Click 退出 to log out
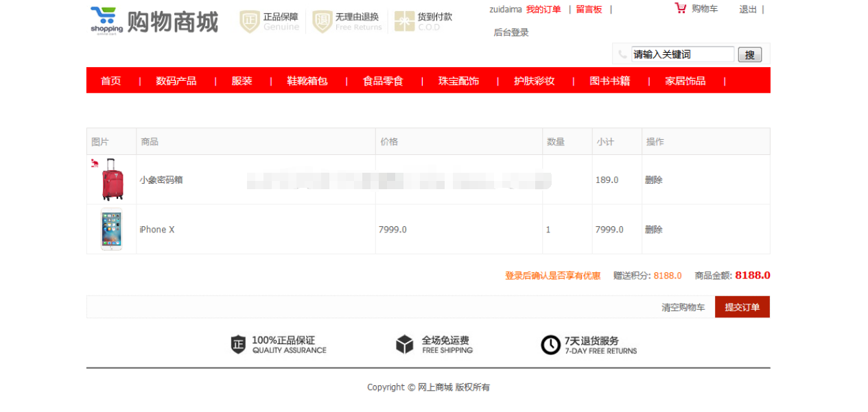Image resolution: width=868 pixels, height=412 pixels. coord(748,10)
